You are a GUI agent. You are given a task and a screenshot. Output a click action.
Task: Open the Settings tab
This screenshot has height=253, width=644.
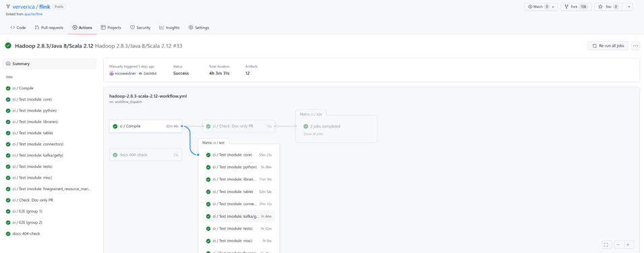coord(199,28)
